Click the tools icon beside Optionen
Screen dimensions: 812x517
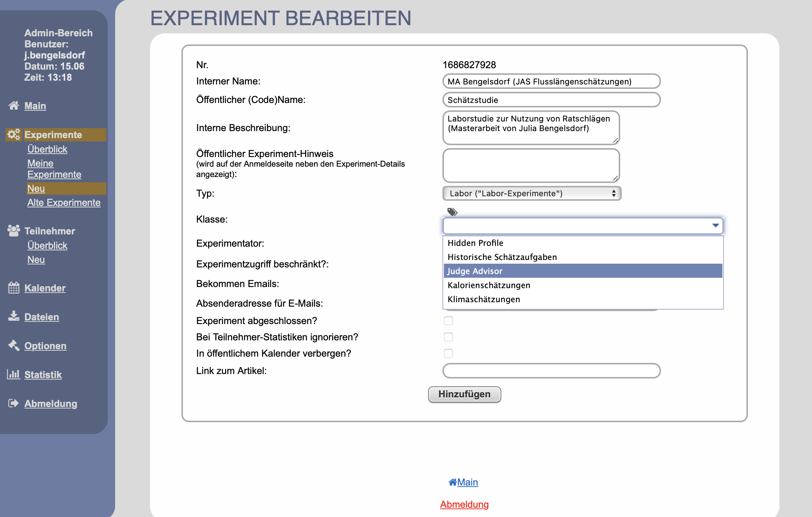(14, 345)
